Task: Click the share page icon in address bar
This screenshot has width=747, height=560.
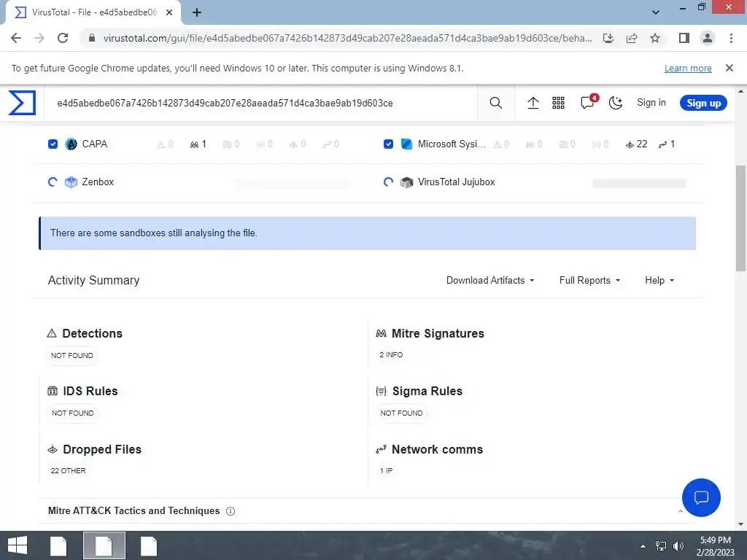Action: (x=632, y=38)
